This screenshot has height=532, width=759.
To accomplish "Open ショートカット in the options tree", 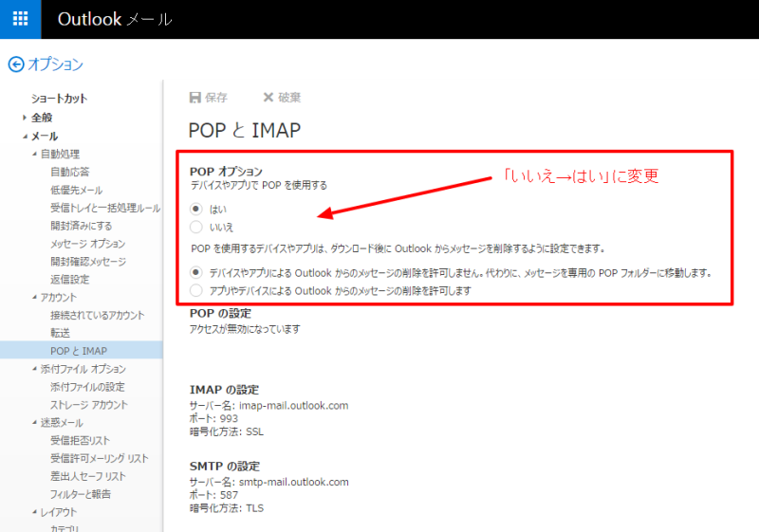I will pos(60,99).
